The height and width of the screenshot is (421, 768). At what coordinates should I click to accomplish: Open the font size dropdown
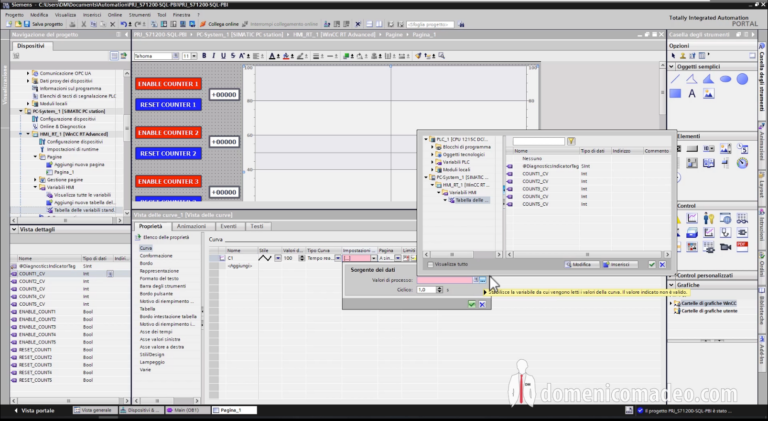tap(194, 56)
